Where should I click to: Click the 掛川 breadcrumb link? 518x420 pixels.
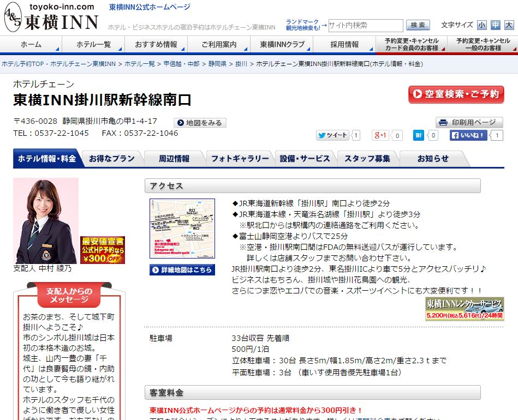[241, 64]
